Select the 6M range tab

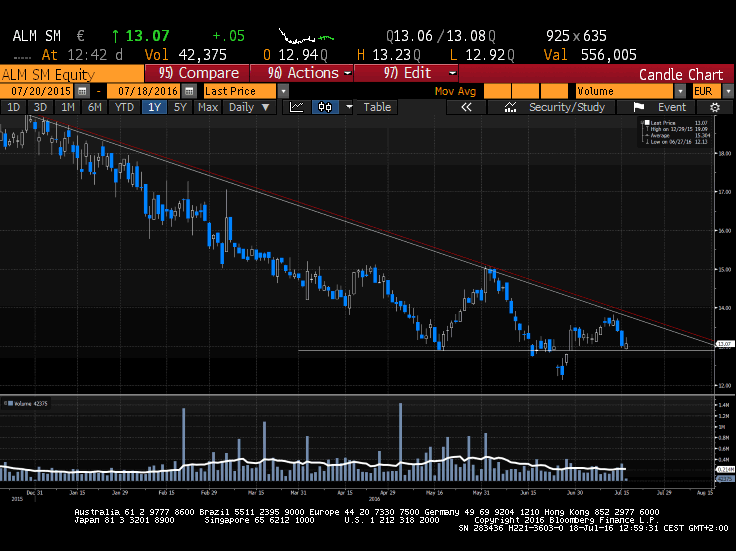coord(95,107)
